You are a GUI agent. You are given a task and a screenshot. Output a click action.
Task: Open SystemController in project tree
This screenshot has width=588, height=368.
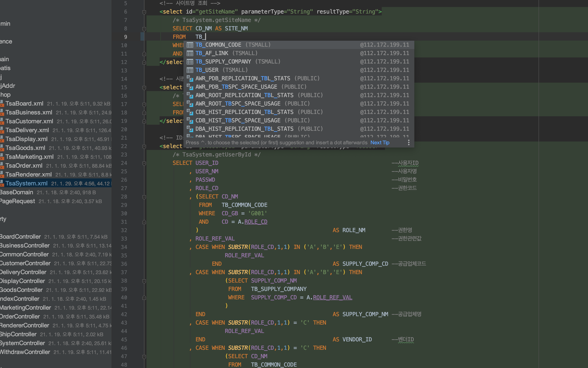[x=56, y=343]
